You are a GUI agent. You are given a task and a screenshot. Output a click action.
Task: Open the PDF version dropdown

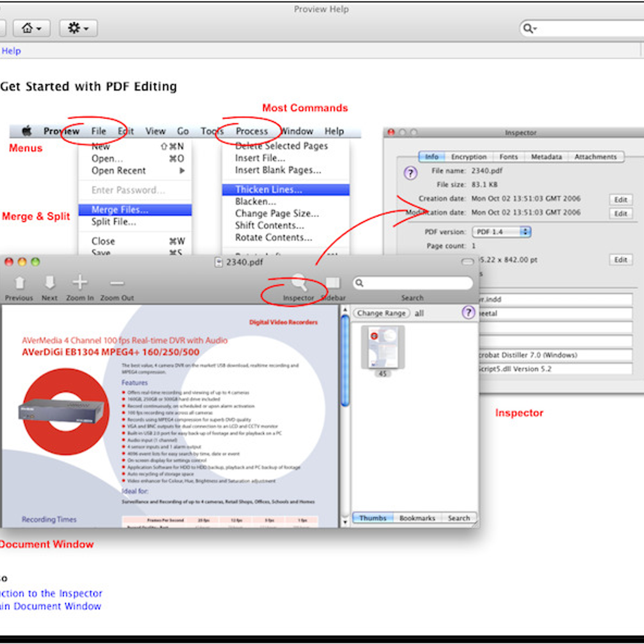pyautogui.click(x=502, y=232)
